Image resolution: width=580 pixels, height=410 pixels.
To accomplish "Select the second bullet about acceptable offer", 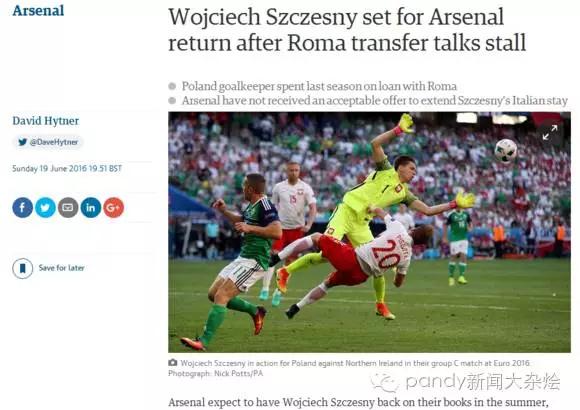I will (x=374, y=101).
